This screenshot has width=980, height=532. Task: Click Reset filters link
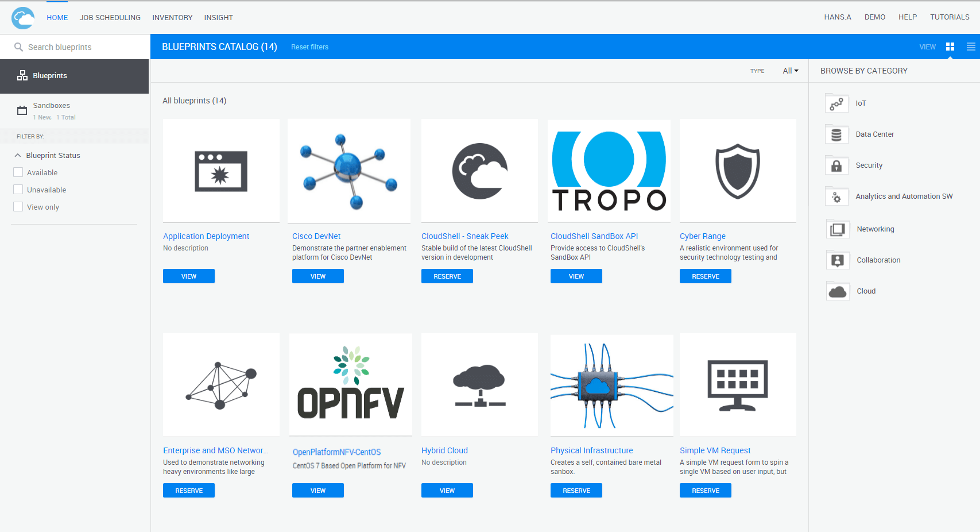click(x=310, y=47)
